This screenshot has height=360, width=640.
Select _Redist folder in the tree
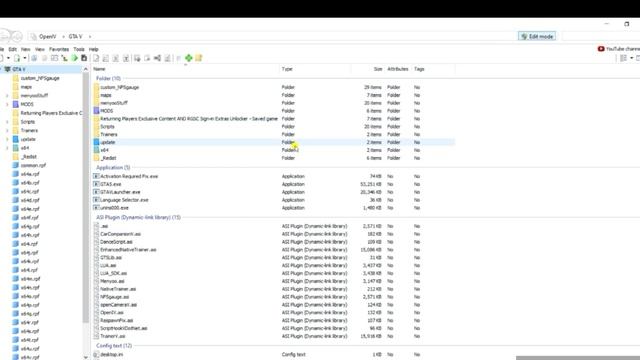click(x=29, y=157)
